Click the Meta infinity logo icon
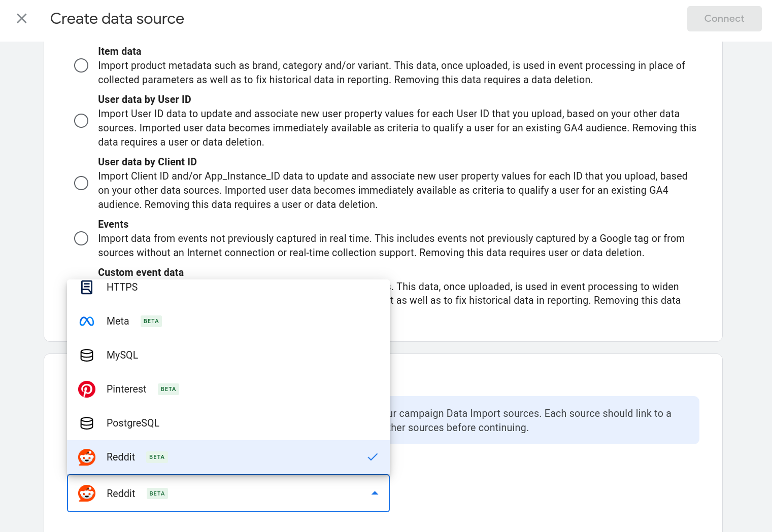 coord(87,322)
